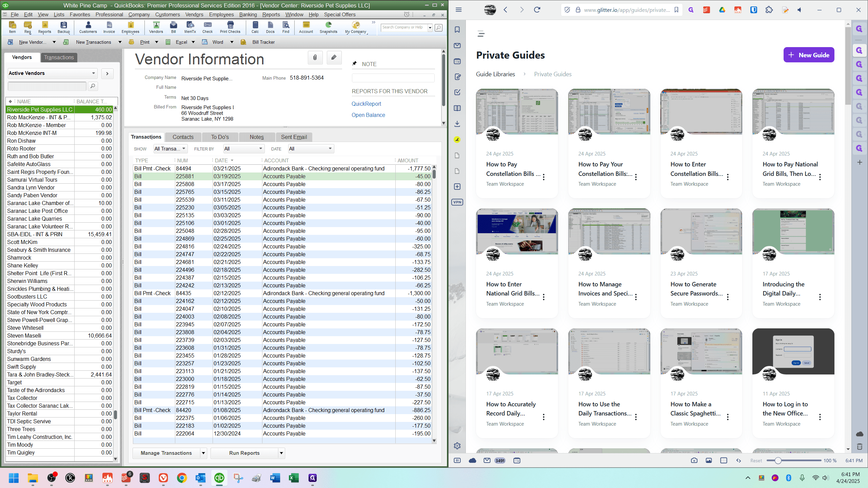The height and width of the screenshot is (488, 868).
Task: Select vendor Steven Maselli in list
Action: 59,336
